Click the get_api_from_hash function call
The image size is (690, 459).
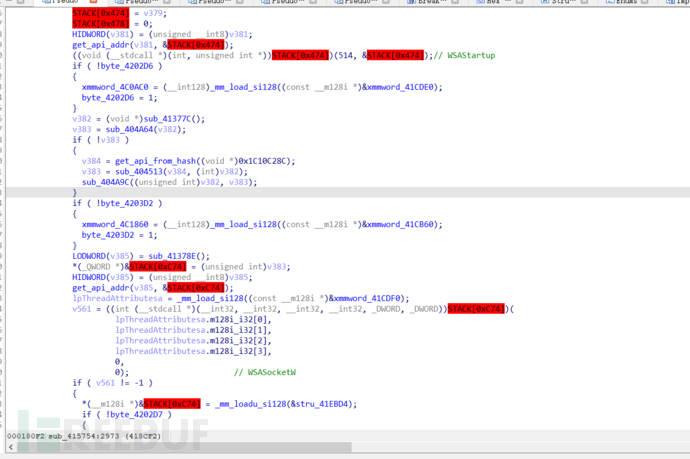pyautogui.click(x=152, y=160)
